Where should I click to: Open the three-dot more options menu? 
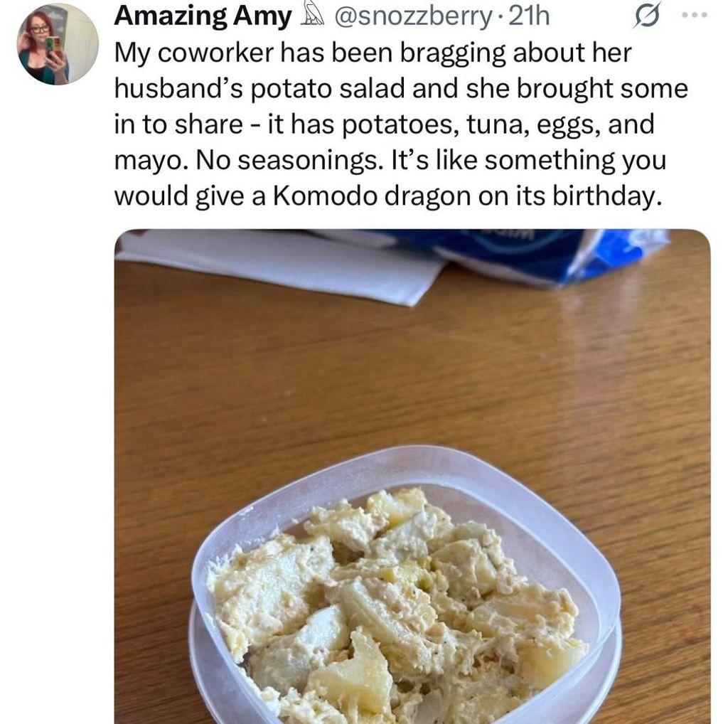click(695, 16)
